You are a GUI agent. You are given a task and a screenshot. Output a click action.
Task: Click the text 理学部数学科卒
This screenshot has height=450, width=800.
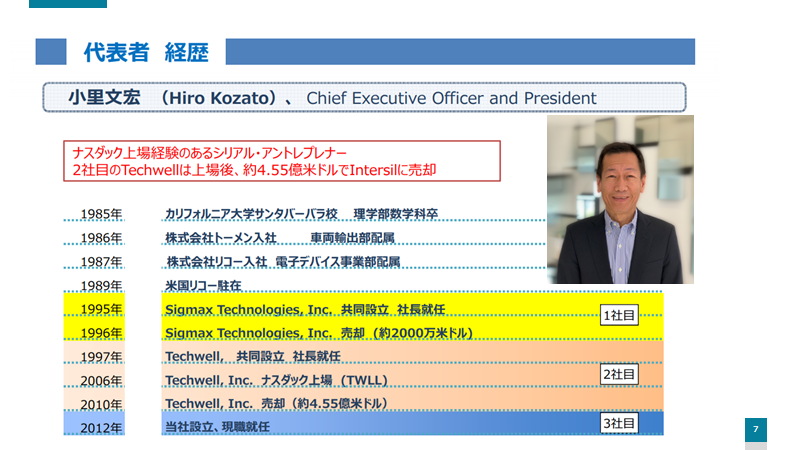coord(395,214)
